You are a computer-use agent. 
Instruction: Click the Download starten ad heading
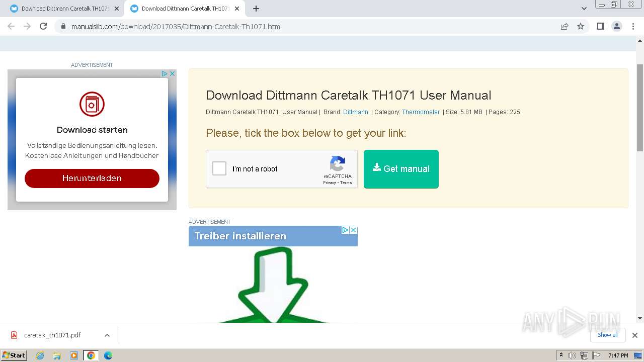(92, 130)
